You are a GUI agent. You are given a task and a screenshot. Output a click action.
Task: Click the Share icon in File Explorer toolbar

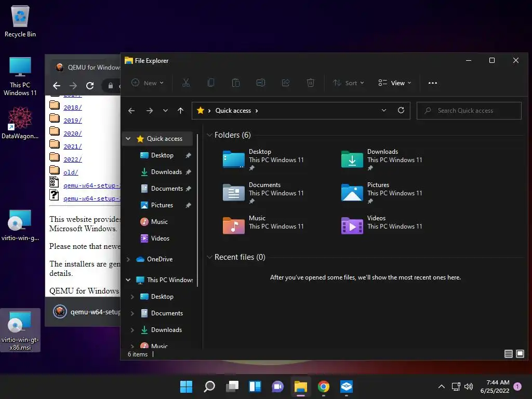point(286,83)
